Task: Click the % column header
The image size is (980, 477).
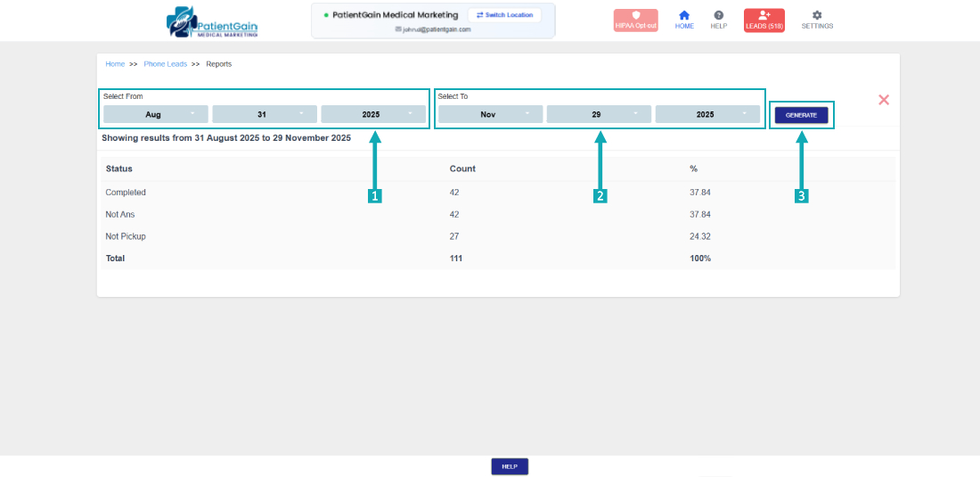Action: click(693, 169)
